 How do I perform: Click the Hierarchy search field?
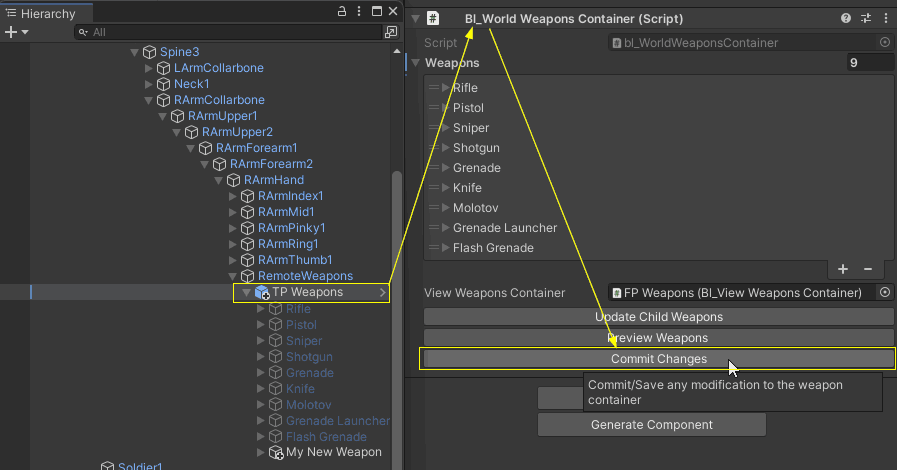pyautogui.click(x=230, y=32)
